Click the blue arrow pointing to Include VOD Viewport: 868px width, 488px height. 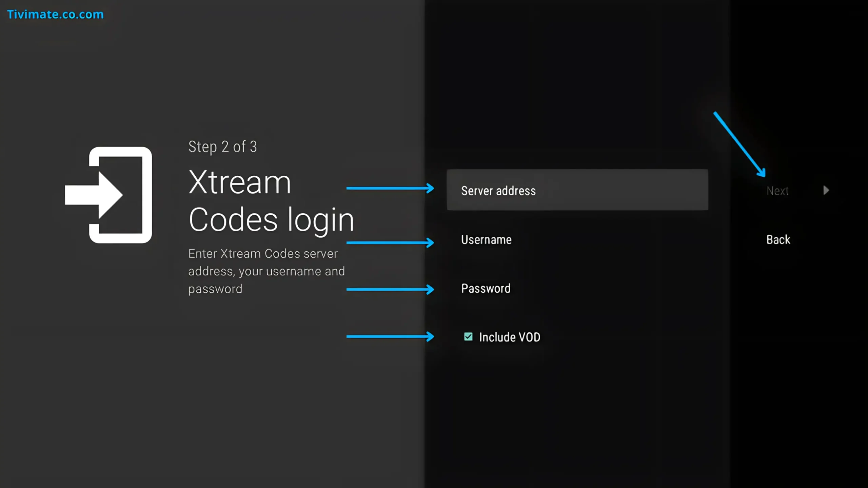pyautogui.click(x=390, y=337)
